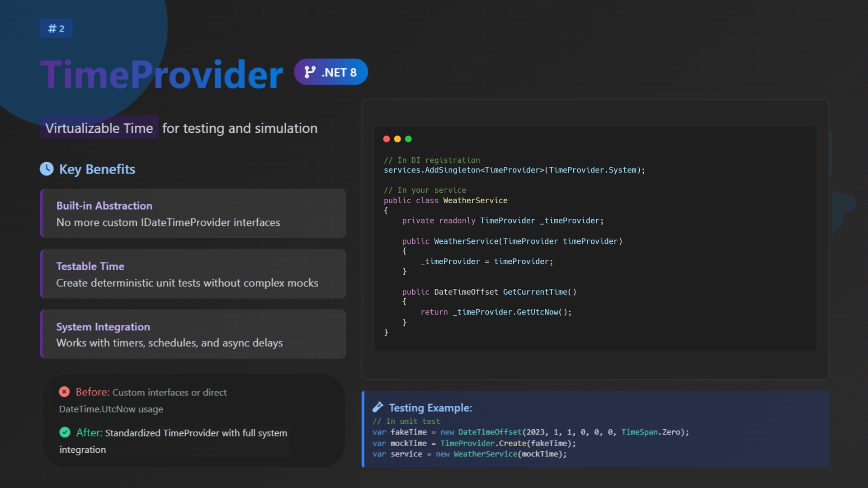Select the Virtualizable Time highlighted label

click(99, 128)
